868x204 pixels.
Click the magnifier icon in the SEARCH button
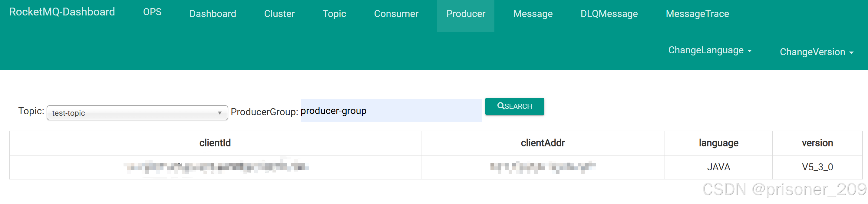tap(501, 106)
